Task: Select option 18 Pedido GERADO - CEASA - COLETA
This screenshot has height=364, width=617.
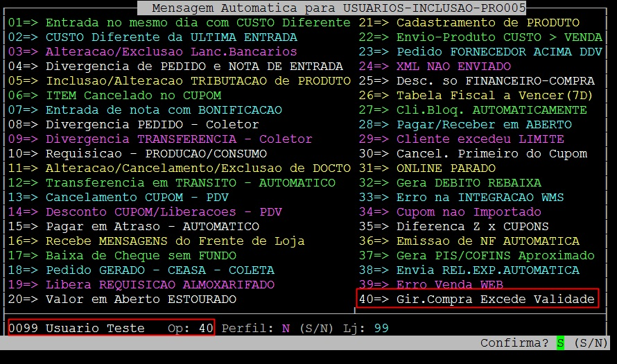Action: [x=141, y=270]
